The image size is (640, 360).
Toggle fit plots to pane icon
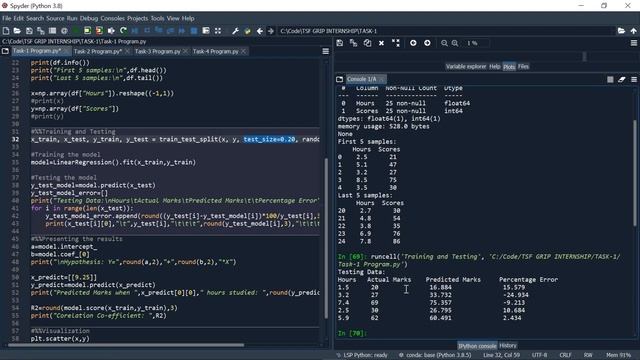click(396, 43)
